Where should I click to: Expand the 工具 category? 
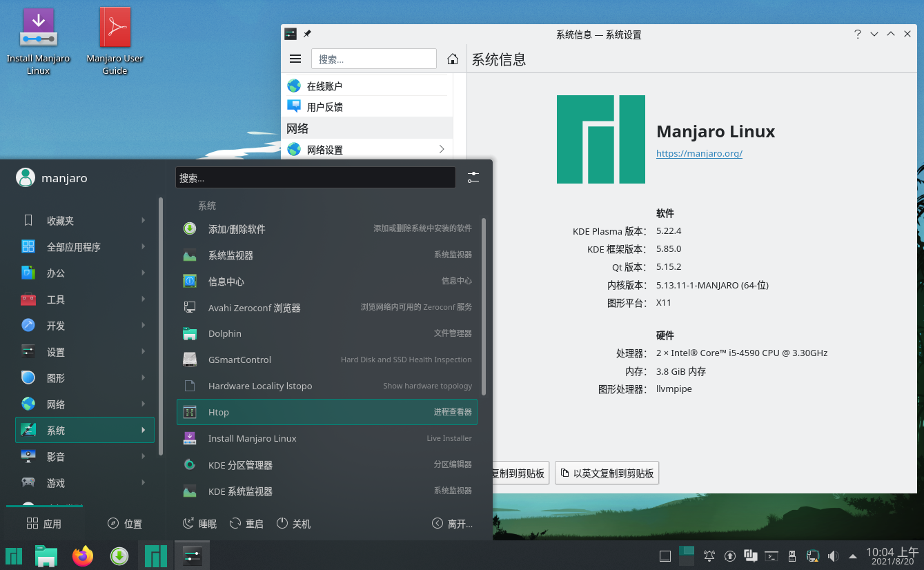coord(85,299)
